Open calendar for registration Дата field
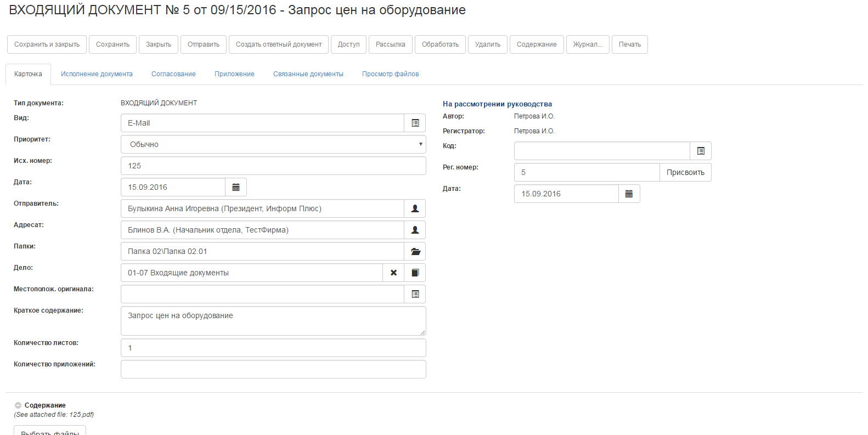Image resolution: width=868 pixels, height=435 pixels. [x=629, y=194]
